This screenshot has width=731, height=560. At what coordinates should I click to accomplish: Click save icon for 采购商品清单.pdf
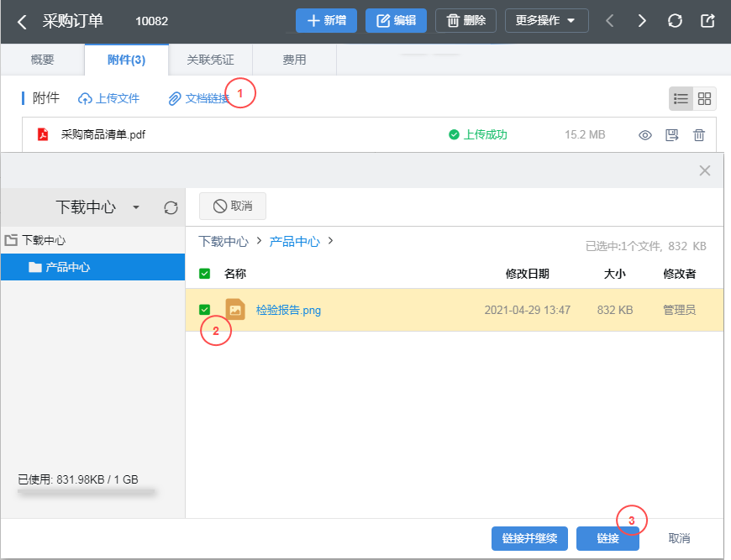(x=672, y=135)
